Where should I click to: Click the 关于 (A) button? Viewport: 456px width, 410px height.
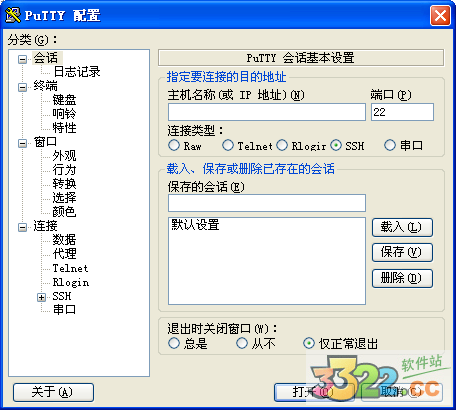53,392
